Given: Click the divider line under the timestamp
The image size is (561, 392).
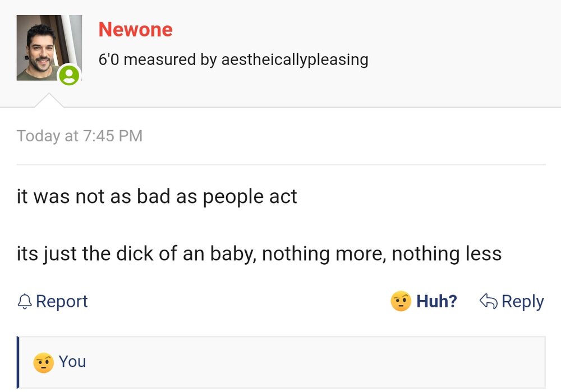Looking at the screenshot, I should pos(280,164).
